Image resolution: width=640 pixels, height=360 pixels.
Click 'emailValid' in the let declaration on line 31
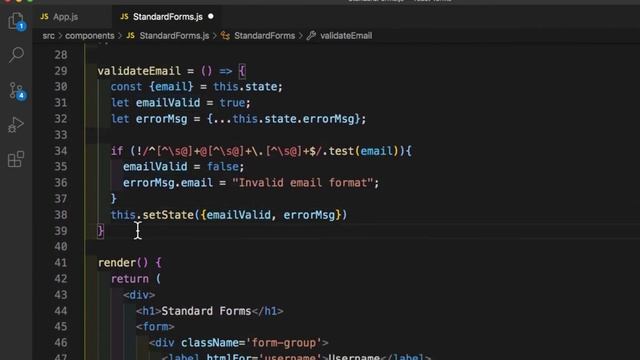point(168,103)
